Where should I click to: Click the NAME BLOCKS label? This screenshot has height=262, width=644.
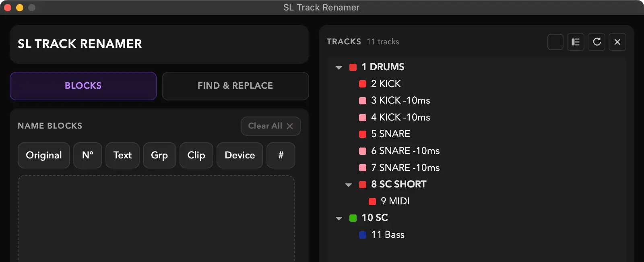pyautogui.click(x=50, y=126)
